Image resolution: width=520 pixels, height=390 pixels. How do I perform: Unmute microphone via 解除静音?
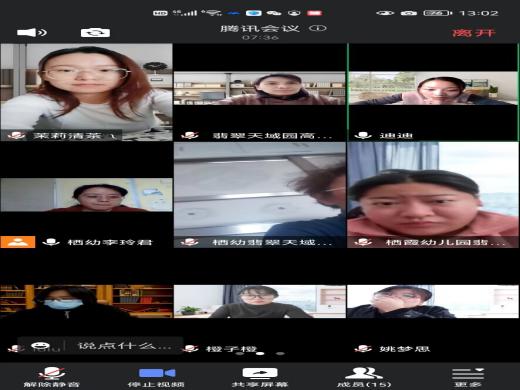(51, 377)
